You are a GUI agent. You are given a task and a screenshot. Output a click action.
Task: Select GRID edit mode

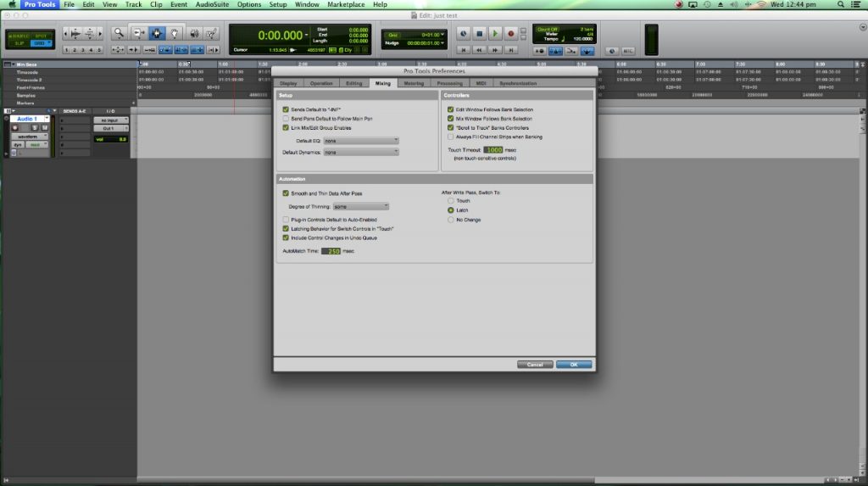[x=41, y=43]
